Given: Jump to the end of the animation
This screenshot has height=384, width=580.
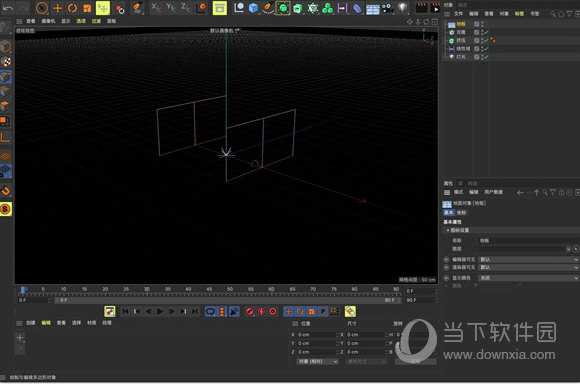Looking at the screenshot, I should [195, 311].
